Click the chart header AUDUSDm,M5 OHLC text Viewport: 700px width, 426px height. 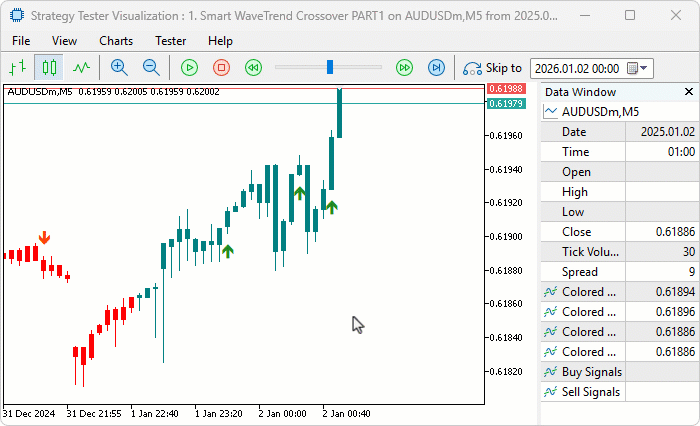(x=113, y=92)
